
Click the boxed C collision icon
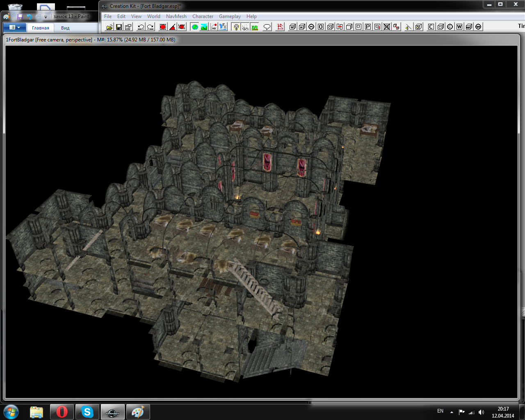tap(431, 27)
